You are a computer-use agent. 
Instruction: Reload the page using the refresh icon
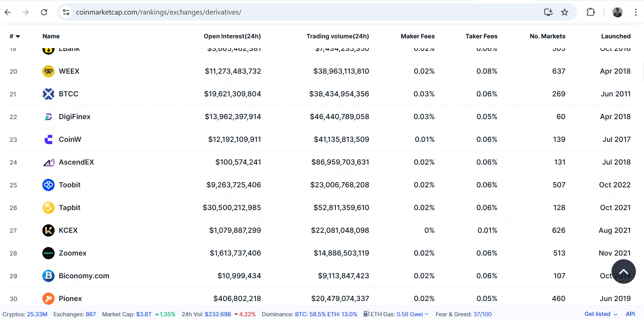tap(44, 12)
